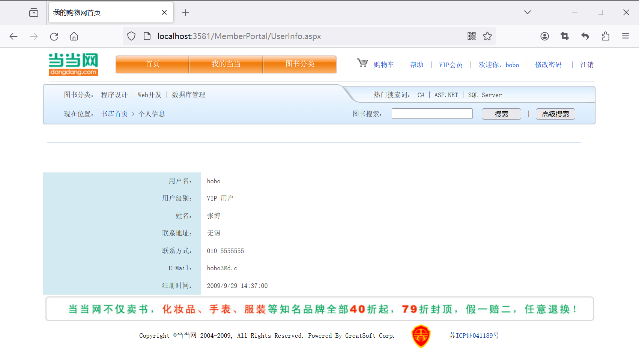Open the 我的当当 navigation tab

click(x=226, y=64)
